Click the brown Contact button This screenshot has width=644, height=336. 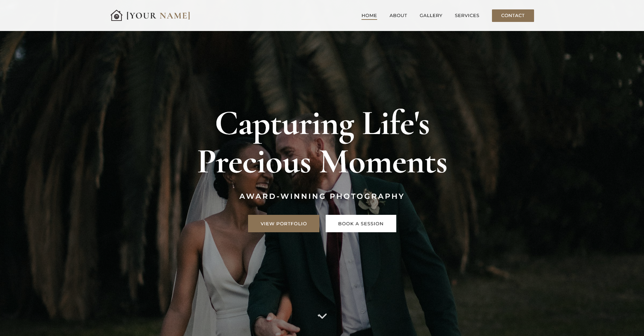[513, 16]
